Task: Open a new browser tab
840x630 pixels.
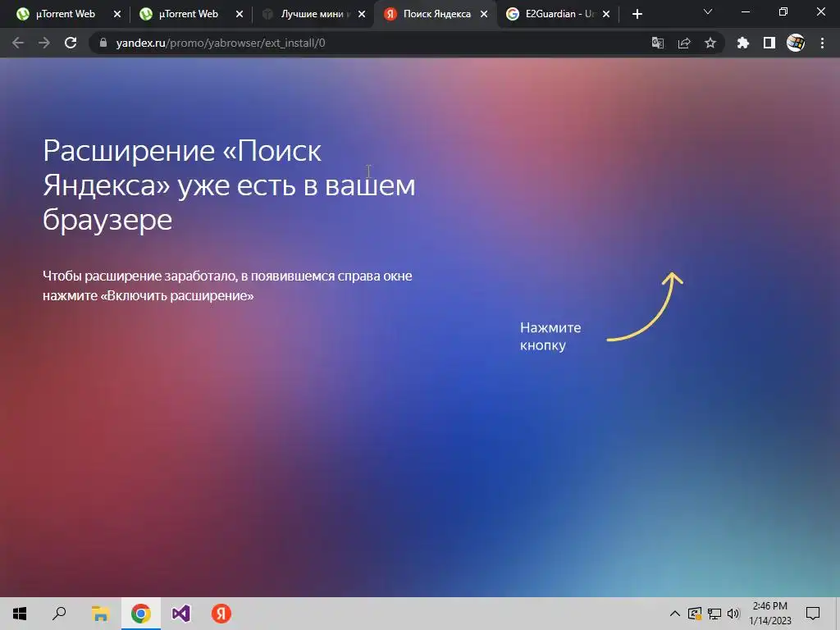Action: [x=637, y=15]
